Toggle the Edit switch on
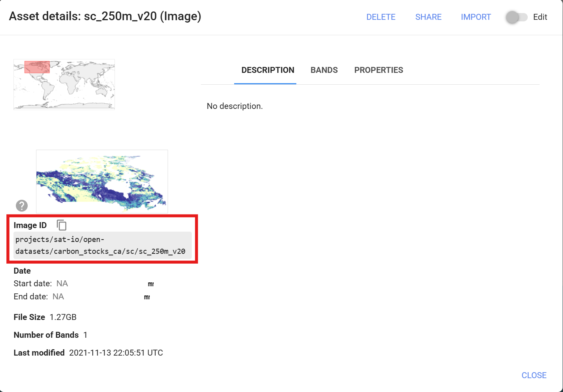563x392 pixels. pyautogui.click(x=516, y=17)
